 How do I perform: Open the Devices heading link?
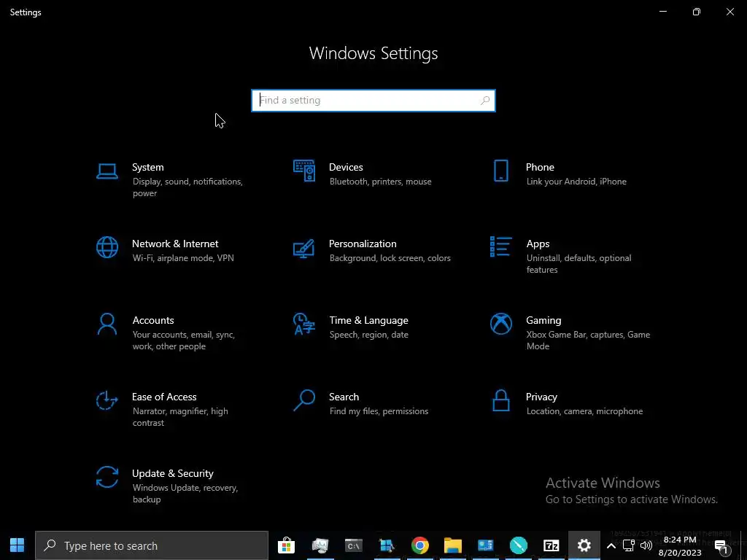pyautogui.click(x=346, y=167)
